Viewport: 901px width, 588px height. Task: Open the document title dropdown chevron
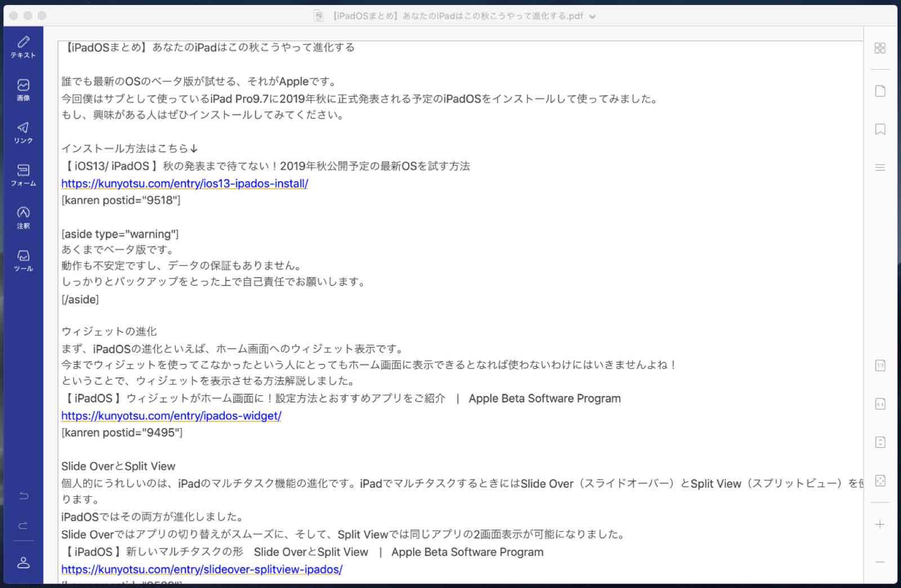pos(592,16)
